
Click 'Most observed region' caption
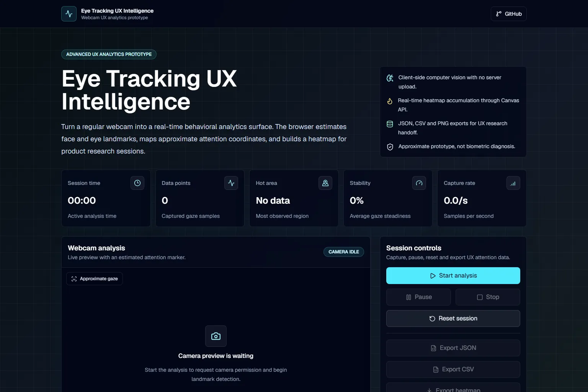point(282,216)
